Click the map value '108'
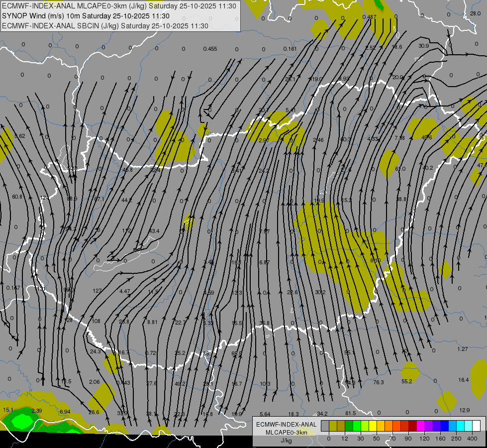Viewport: 487px width, 448px height. point(96,321)
